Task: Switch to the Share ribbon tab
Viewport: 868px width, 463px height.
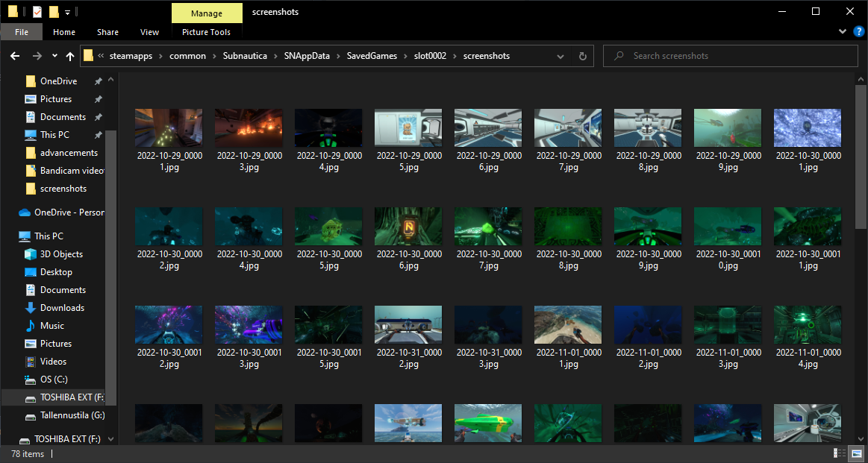Action: point(108,32)
